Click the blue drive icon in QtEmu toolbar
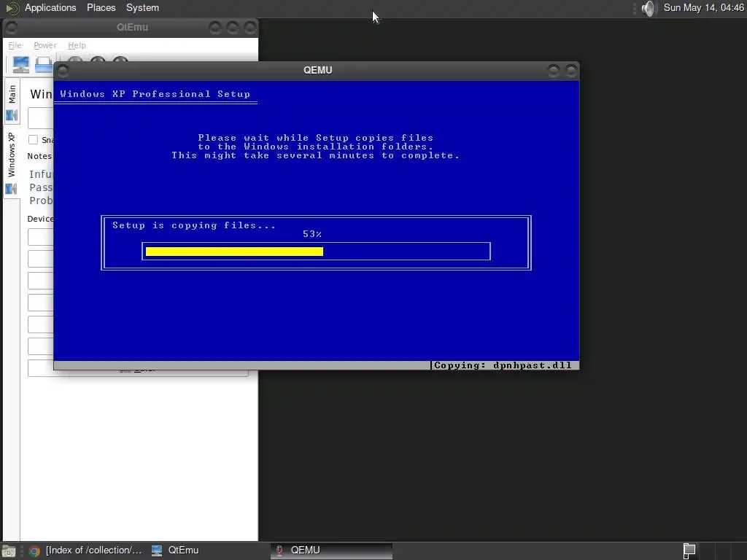The width and height of the screenshot is (747, 560). (44, 64)
